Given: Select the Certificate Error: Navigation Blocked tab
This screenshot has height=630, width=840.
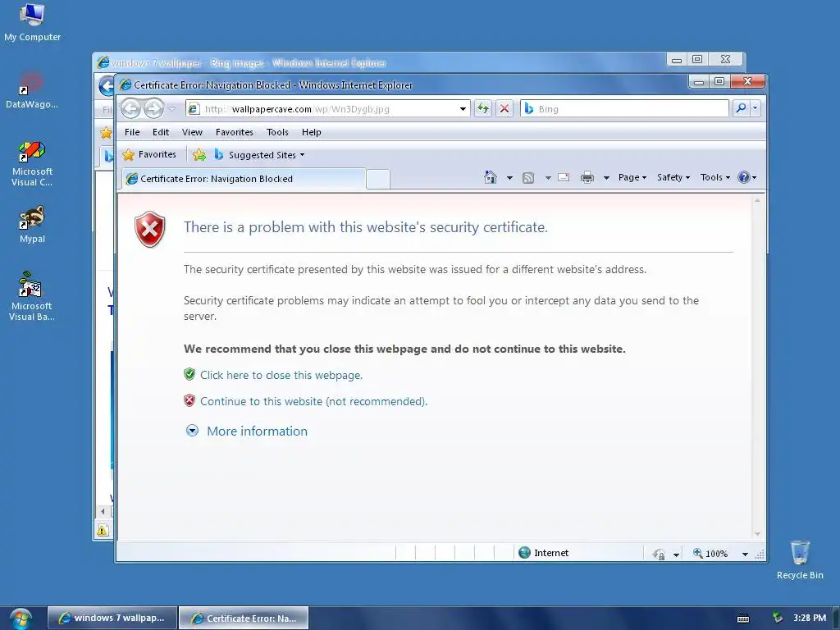Looking at the screenshot, I should point(244,179).
